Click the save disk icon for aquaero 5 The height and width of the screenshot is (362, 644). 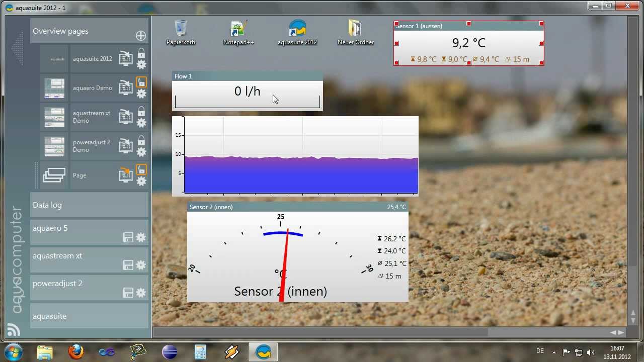coord(128,237)
